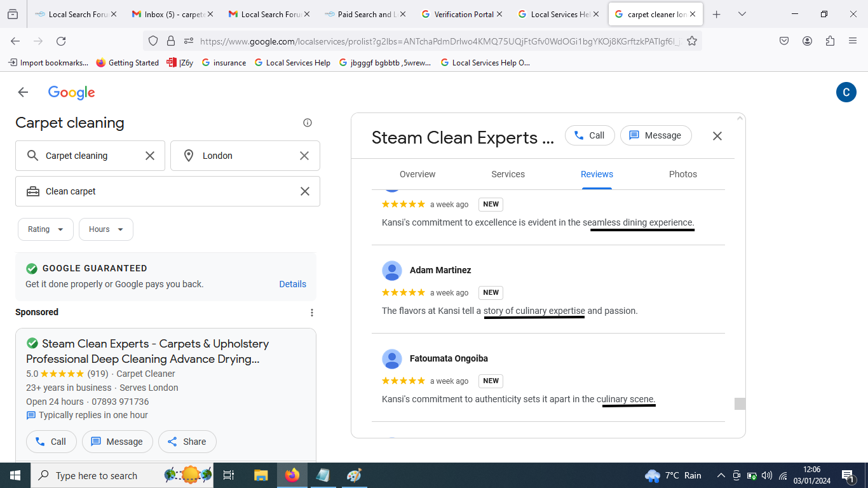Click the Carpet cleaning search input

tap(90, 156)
